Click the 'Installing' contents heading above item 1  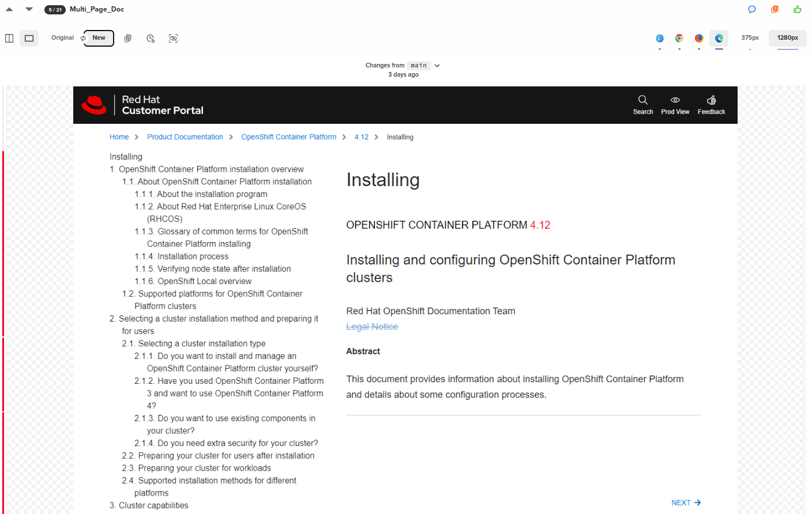point(126,157)
